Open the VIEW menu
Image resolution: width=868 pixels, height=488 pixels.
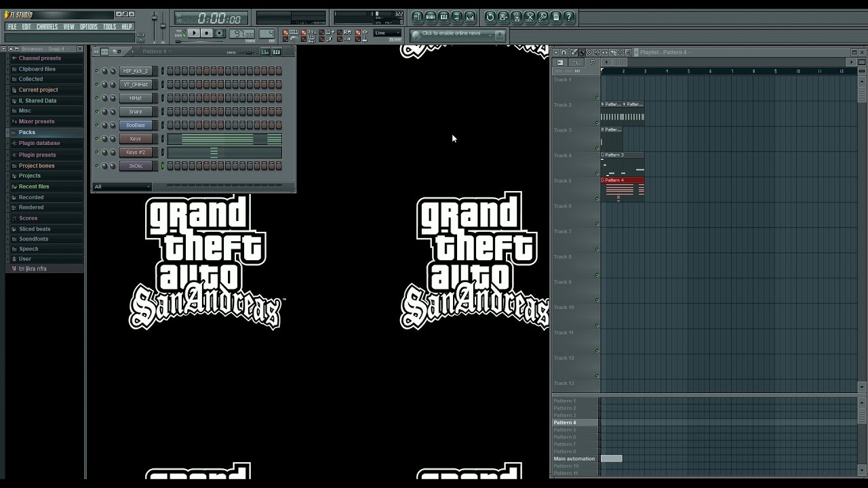[68, 27]
